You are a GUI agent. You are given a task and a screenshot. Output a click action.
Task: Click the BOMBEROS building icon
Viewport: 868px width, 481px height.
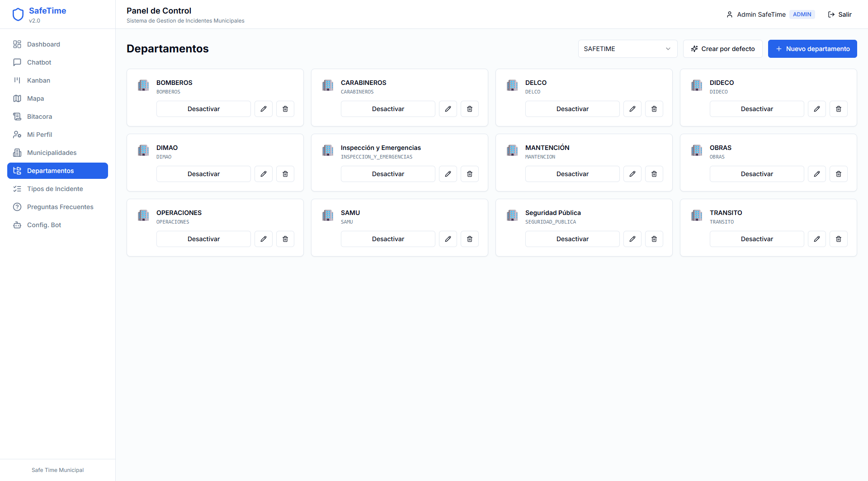click(143, 85)
